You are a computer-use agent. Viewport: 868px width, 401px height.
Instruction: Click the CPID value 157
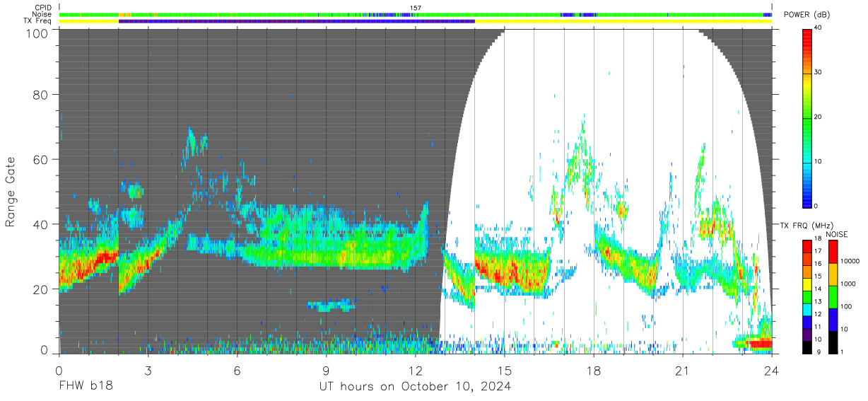[416, 8]
